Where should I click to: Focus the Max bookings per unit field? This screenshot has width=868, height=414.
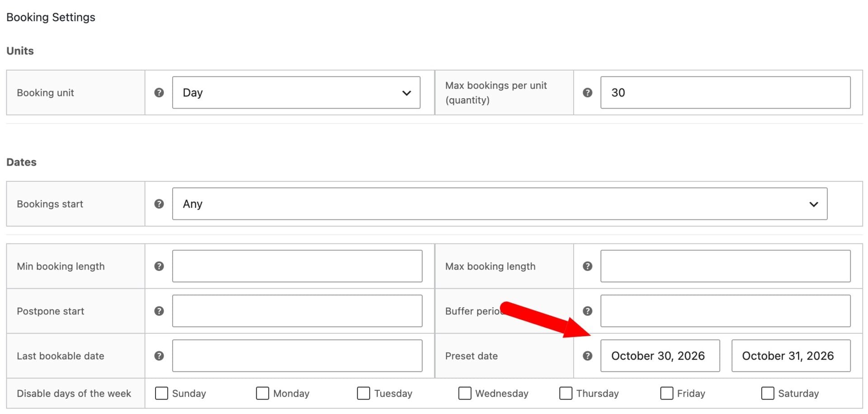(725, 93)
